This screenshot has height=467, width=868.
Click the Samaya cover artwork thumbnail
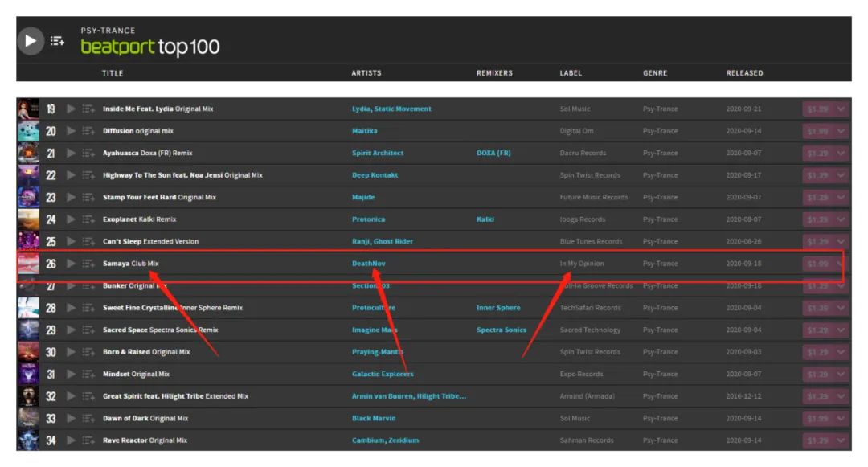click(28, 264)
